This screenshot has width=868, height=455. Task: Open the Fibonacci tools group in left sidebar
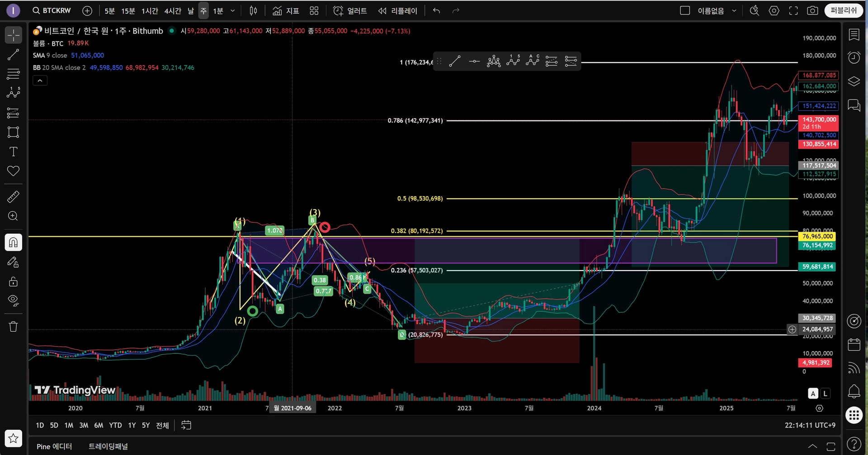(x=14, y=74)
